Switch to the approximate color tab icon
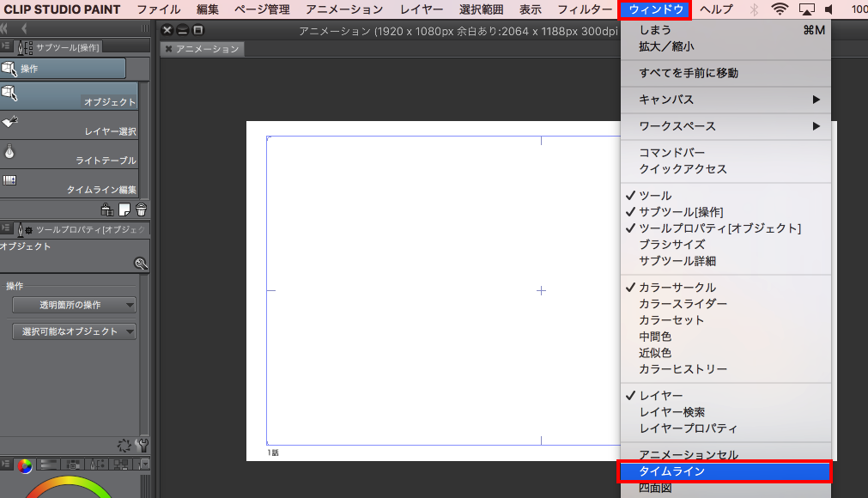 (121, 465)
